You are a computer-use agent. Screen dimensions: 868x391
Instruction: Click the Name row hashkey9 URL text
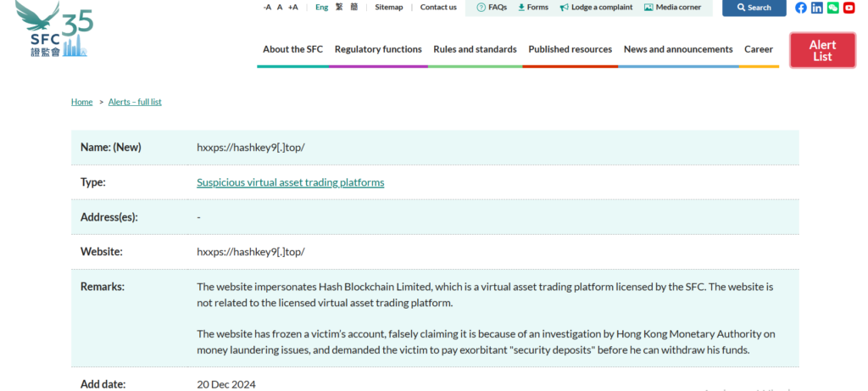click(x=251, y=148)
